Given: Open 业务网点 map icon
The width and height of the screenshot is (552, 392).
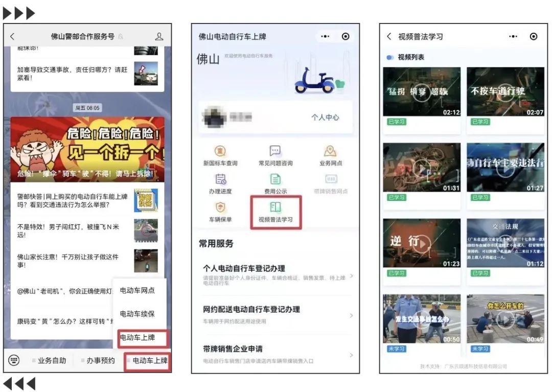Looking at the screenshot, I should 330,151.
